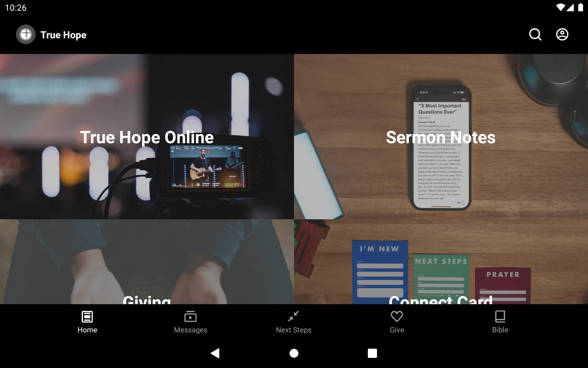Open True Hope Online stream
This screenshot has width=588, height=368.
pyautogui.click(x=147, y=137)
